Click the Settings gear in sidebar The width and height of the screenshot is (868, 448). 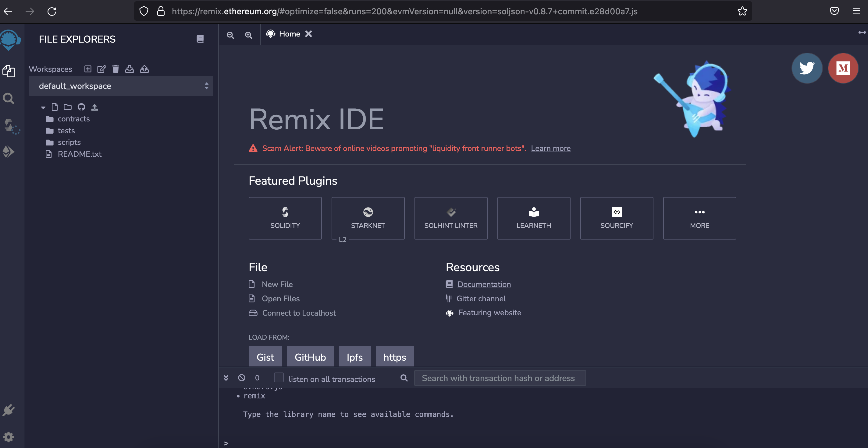[9, 437]
